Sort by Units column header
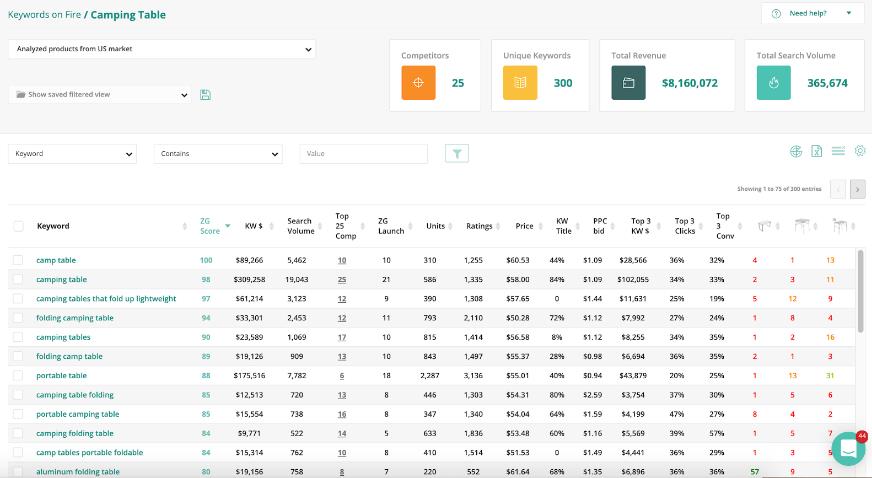Image resolution: width=872 pixels, height=478 pixels. click(435, 226)
